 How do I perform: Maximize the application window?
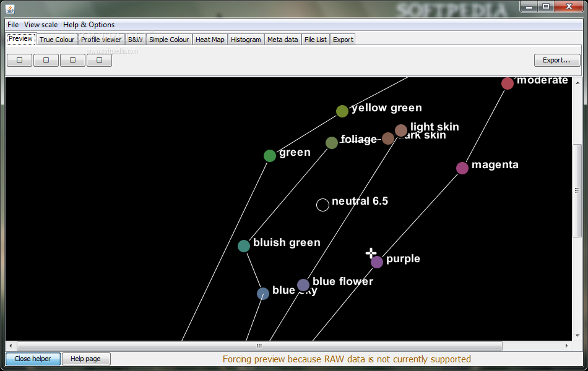tap(546, 6)
